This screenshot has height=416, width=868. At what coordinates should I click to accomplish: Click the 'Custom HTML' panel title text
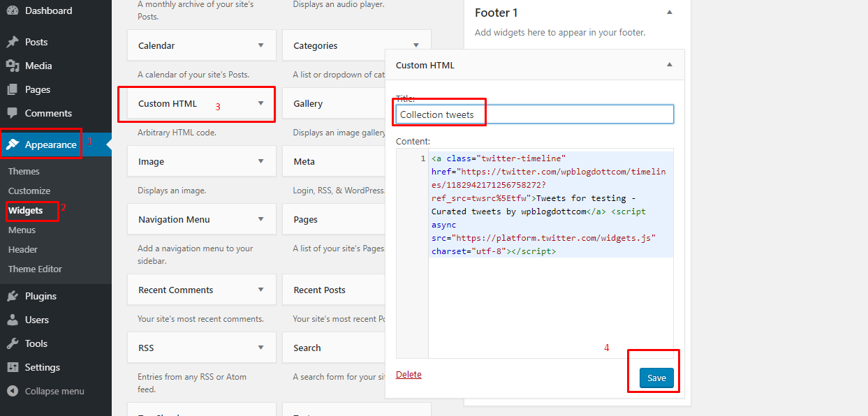coord(425,65)
